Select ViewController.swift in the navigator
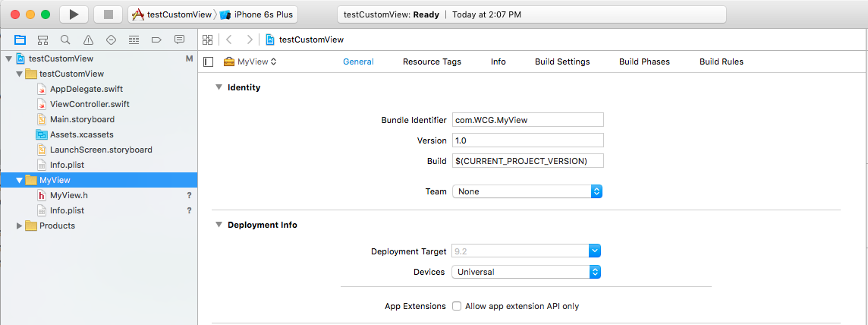This screenshot has width=868, height=325. (90, 104)
